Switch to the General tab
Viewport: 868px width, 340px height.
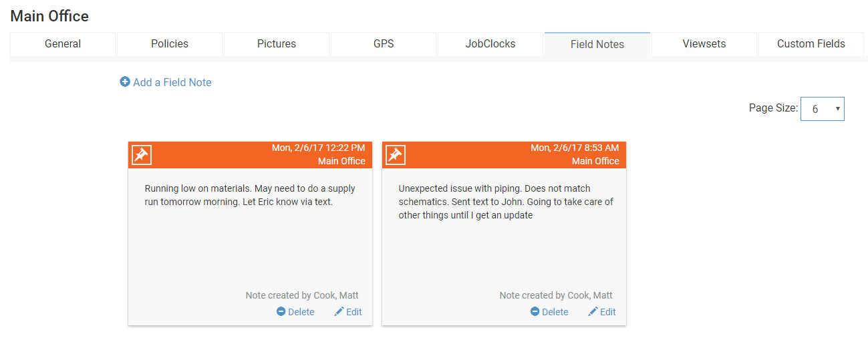click(63, 44)
